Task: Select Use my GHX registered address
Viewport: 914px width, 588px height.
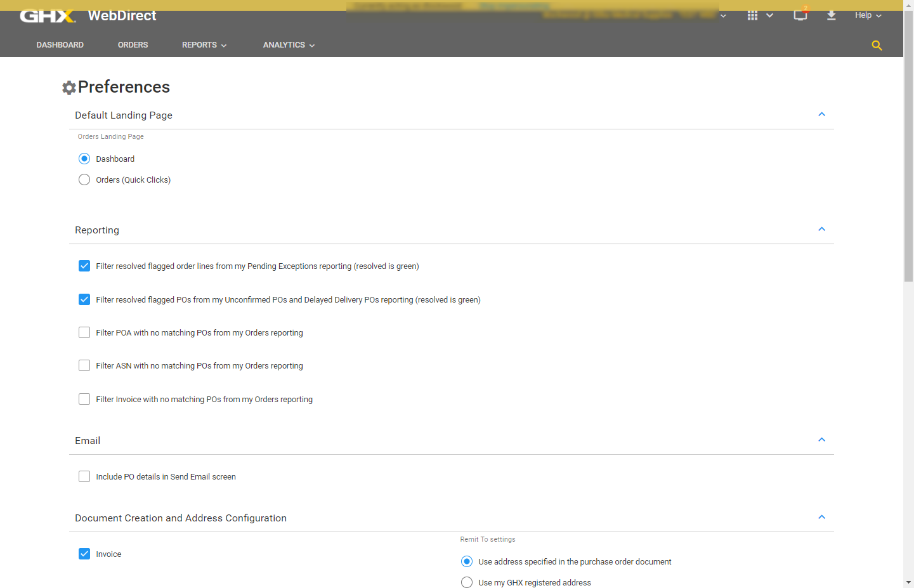Action: [467, 582]
